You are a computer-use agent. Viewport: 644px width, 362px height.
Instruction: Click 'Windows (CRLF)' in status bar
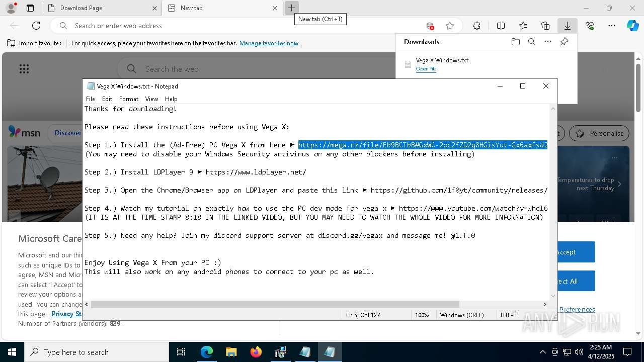click(x=462, y=315)
